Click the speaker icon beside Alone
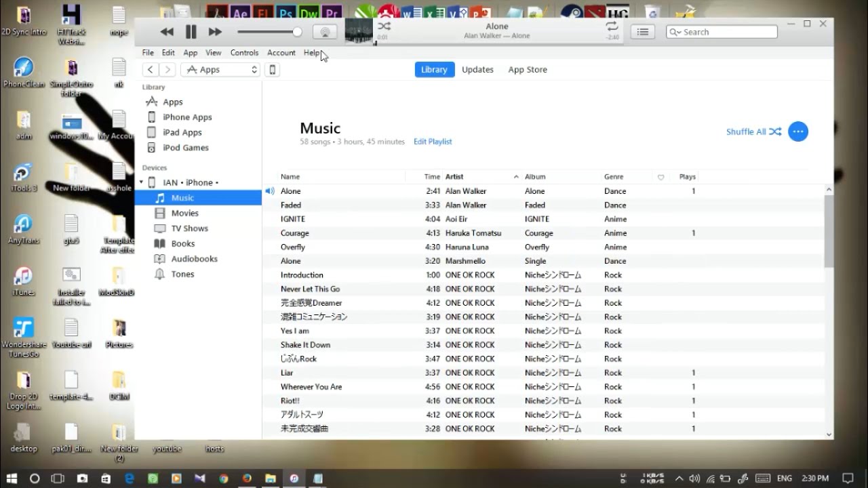Screen dimensions: 868x488 (x=270, y=191)
